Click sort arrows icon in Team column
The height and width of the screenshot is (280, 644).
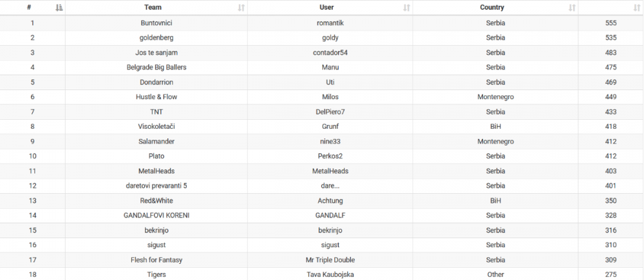tap(241, 8)
